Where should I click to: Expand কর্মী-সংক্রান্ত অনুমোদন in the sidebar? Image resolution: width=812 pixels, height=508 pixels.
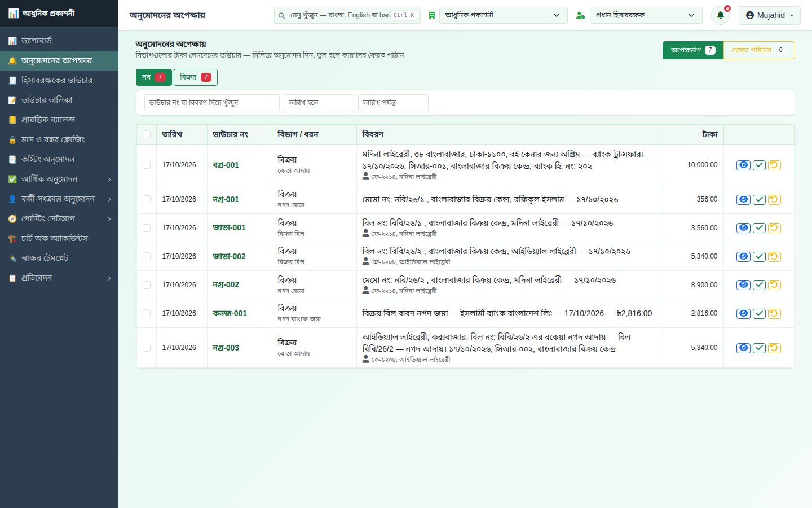click(59, 199)
